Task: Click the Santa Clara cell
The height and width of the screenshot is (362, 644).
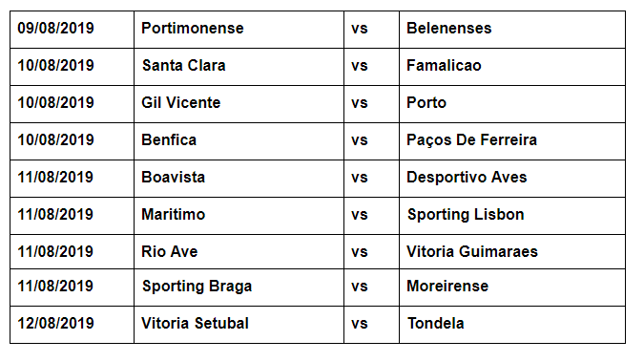Action: coord(239,67)
